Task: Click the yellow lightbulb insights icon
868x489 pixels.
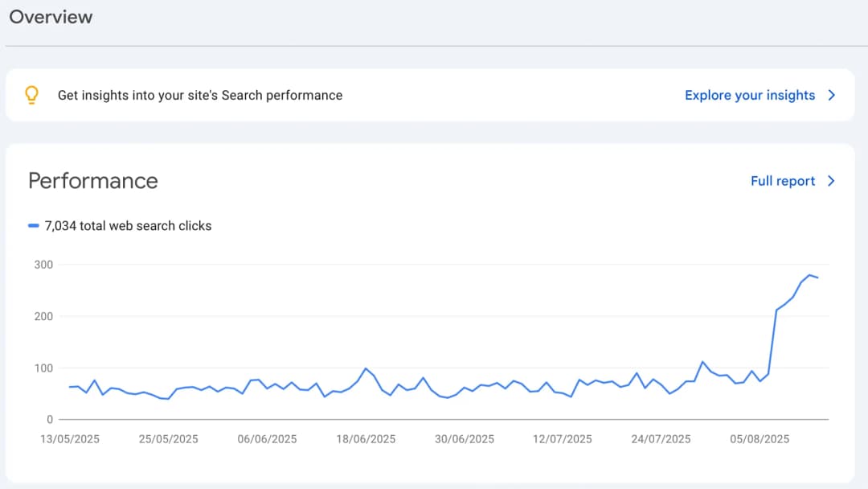Action: [31, 95]
